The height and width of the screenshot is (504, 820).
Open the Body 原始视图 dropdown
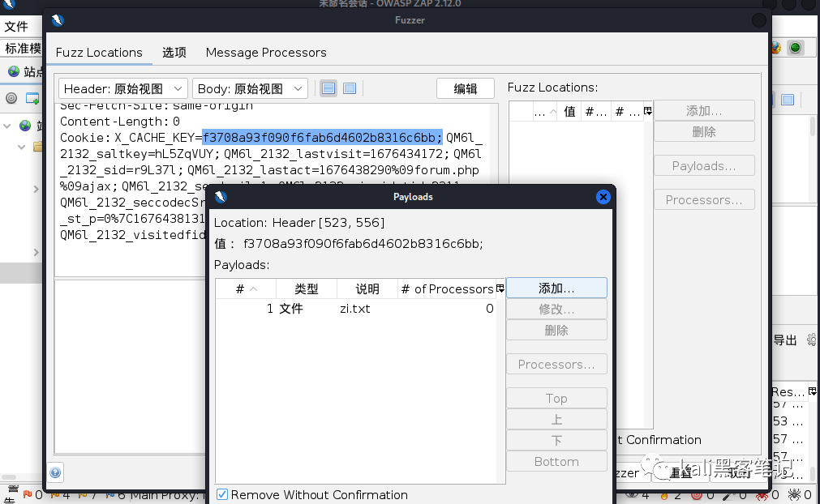[x=250, y=89]
